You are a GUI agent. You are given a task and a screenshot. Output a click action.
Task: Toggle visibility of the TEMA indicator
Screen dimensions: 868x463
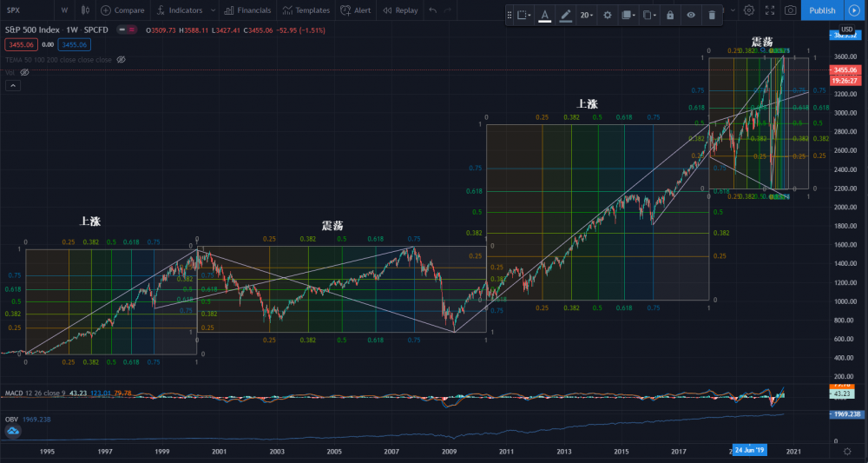pos(121,59)
